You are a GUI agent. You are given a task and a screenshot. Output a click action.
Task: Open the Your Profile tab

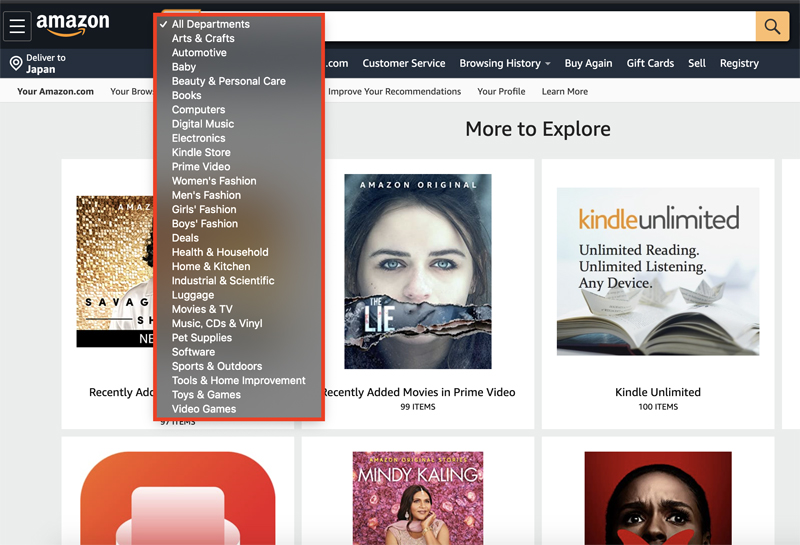click(501, 92)
